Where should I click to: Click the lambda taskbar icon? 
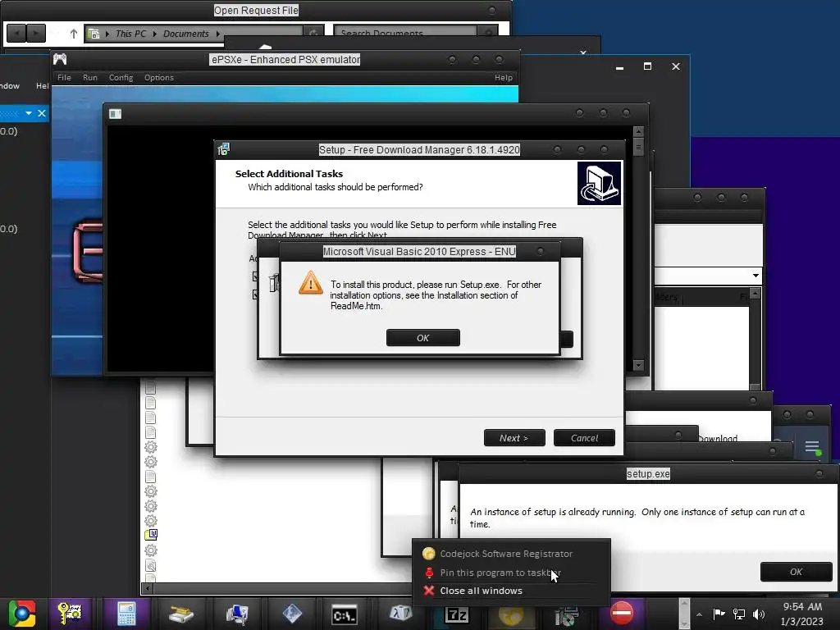point(400,614)
